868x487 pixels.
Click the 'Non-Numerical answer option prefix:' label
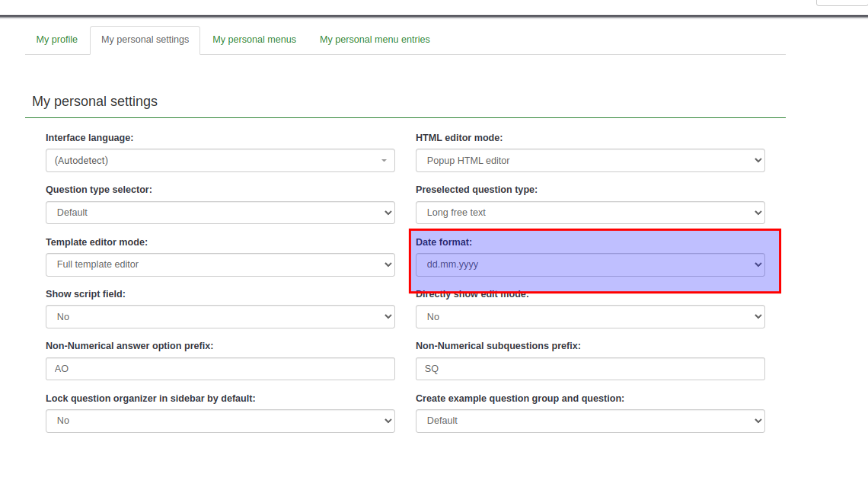129,346
